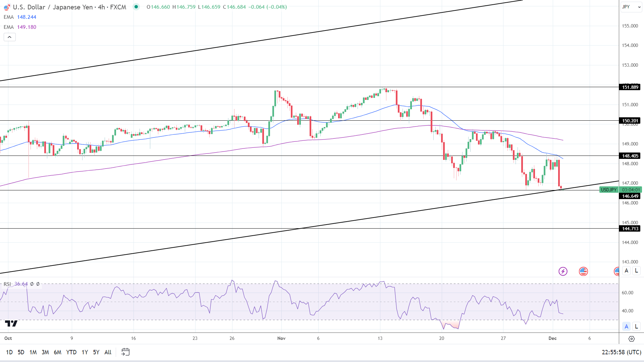Click the USDJPY flag icon beside symbol
This screenshot has width=644, height=362.
pyautogui.click(x=7, y=7)
